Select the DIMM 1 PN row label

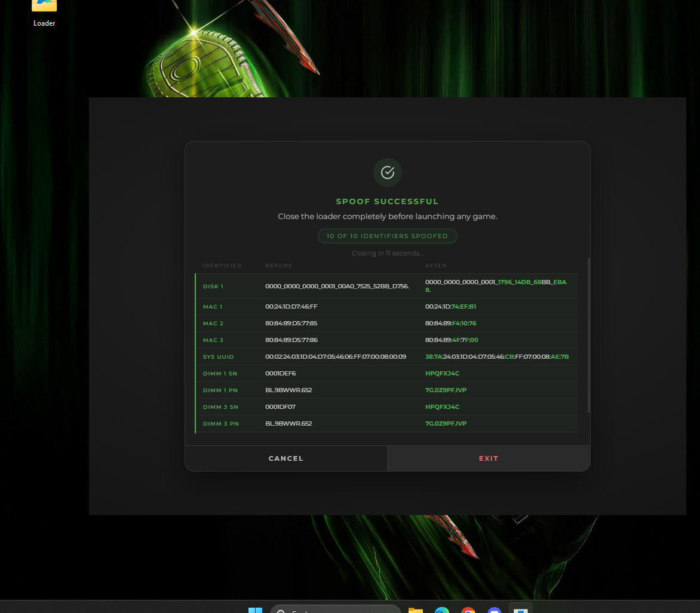220,390
